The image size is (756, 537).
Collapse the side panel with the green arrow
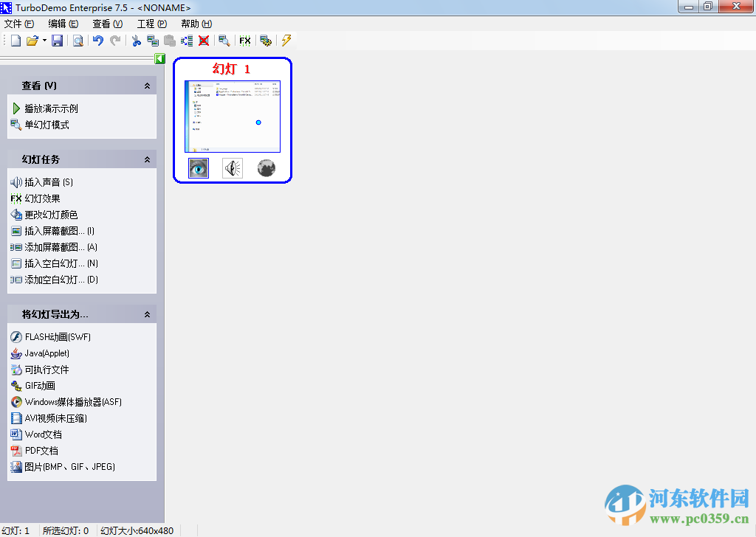tap(160, 59)
